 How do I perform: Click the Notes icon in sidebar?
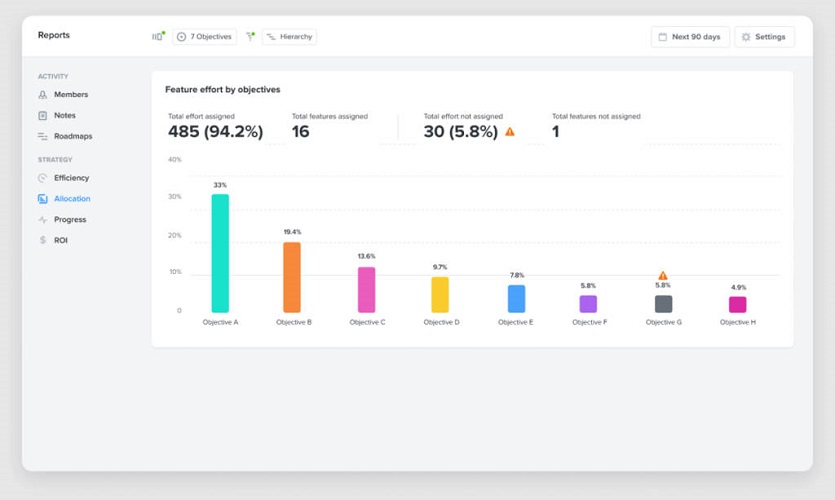pyautogui.click(x=43, y=116)
